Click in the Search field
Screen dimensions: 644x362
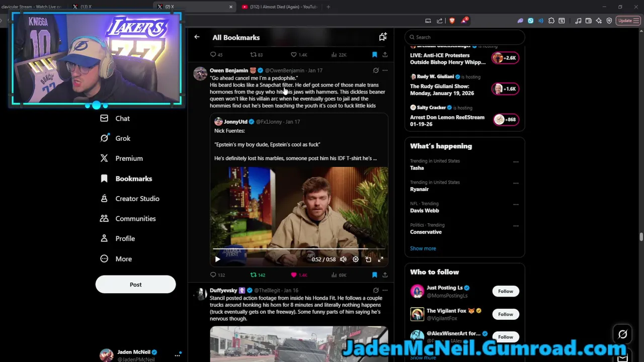click(465, 37)
